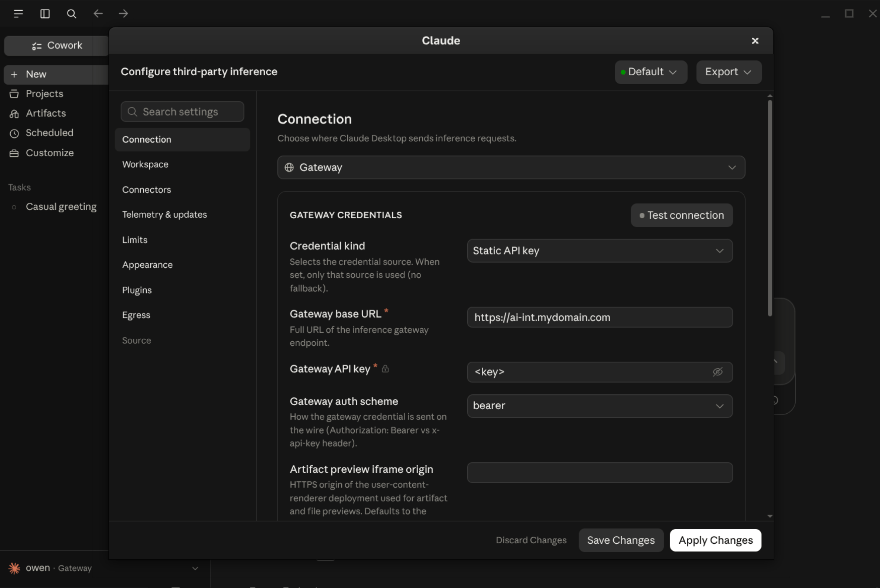Viewport: 880px width, 588px height.
Task: Open the Casual greeting task
Action: pyautogui.click(x=61, y=206)
